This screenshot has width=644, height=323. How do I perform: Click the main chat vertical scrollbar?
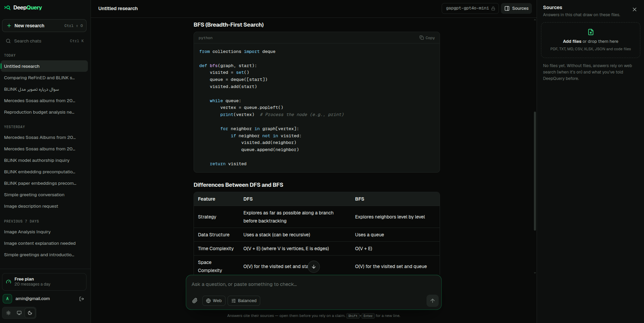click(x=535, y=171)
